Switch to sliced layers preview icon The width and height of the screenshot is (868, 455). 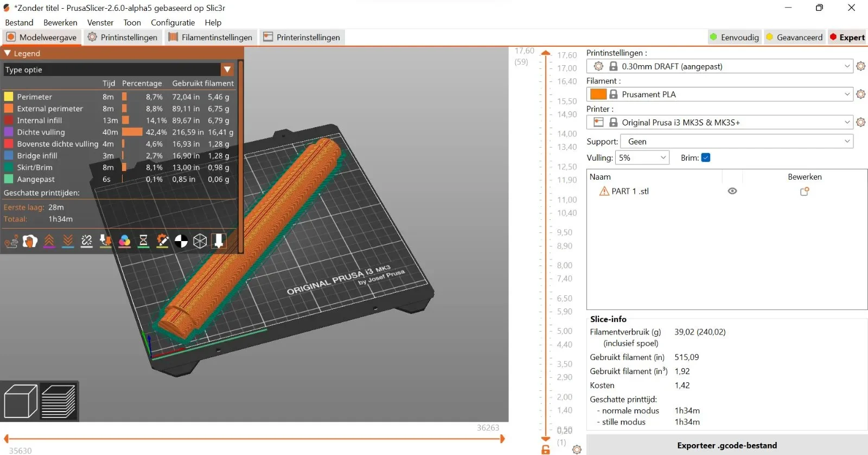point(59,401)
